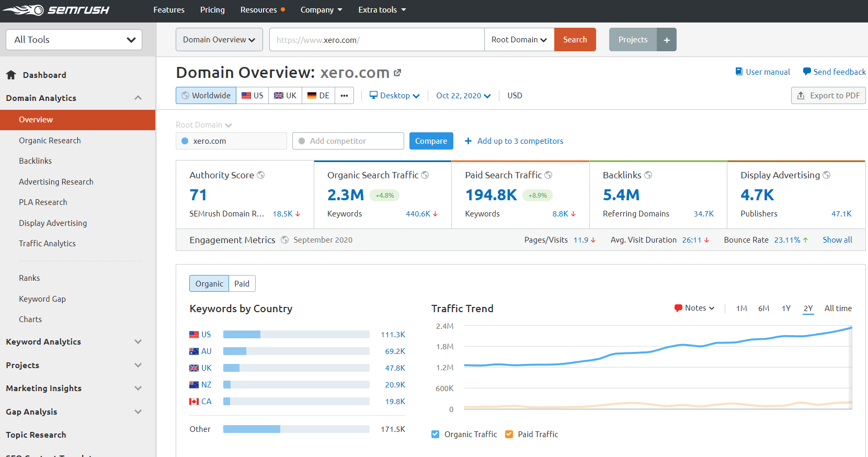The image size is (868, 457).
Task: Switch chart to Organic toggle
Action: coord(209,283)
